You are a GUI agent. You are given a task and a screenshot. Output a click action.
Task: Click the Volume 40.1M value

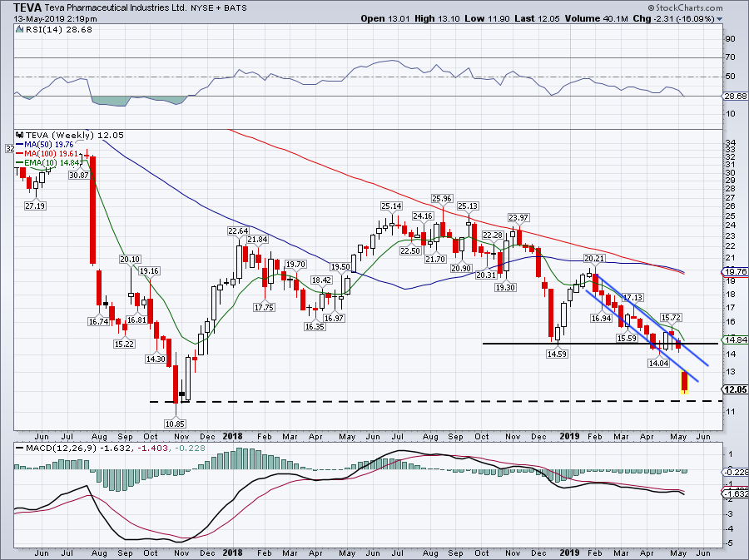[x=596, y=18]
